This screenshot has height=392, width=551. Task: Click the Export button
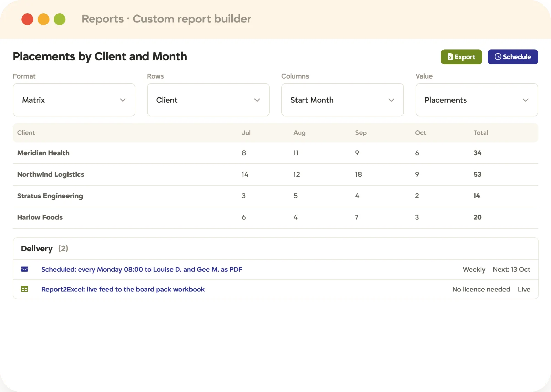coord(461,57)
